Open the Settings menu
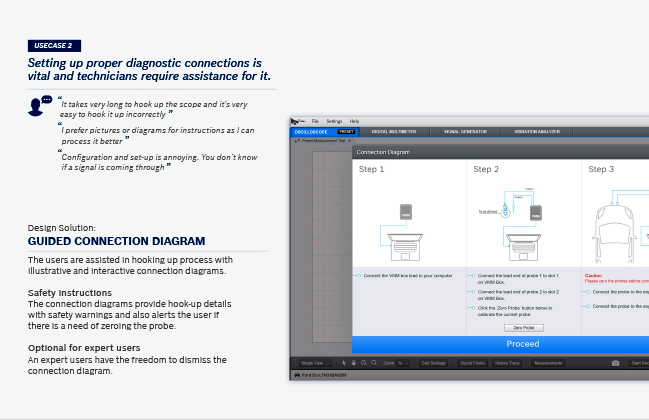The width and height of the screenshot is (649, 420). 334,121
